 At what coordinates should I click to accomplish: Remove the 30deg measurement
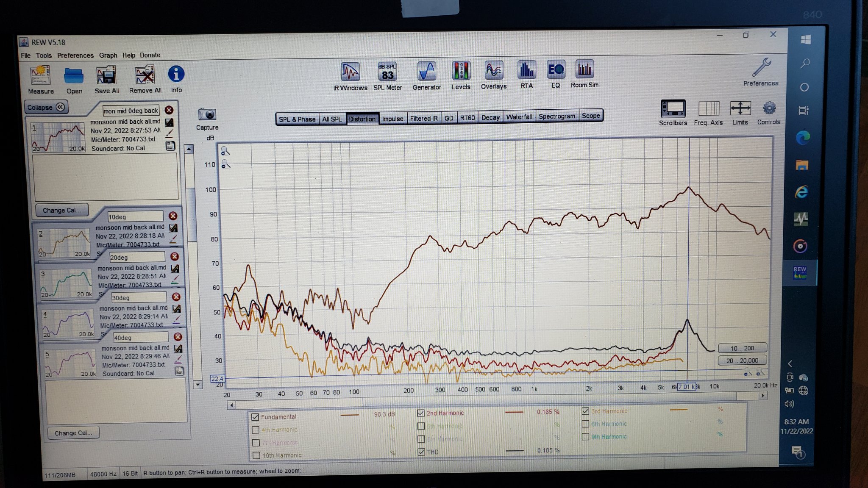tap(176, 297)
